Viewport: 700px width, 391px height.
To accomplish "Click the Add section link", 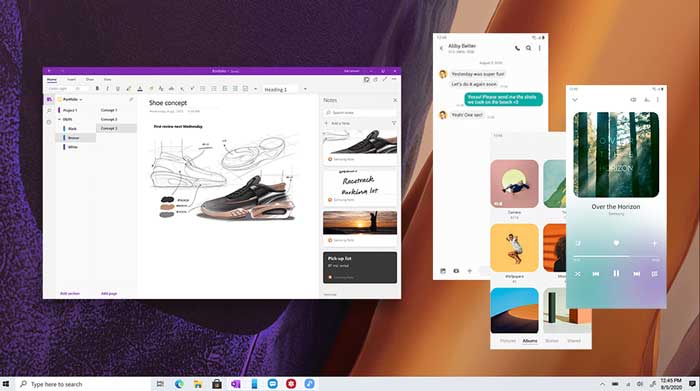I will 70,294.
